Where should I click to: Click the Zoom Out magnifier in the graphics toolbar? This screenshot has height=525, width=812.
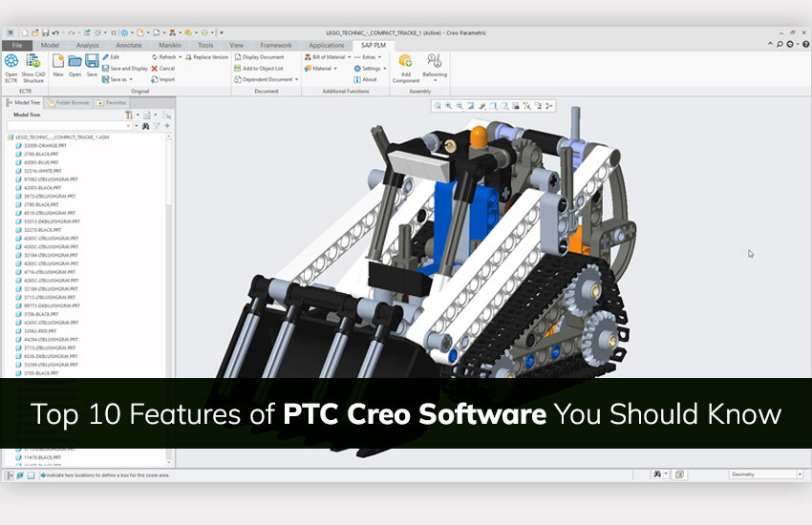[459, 106]
